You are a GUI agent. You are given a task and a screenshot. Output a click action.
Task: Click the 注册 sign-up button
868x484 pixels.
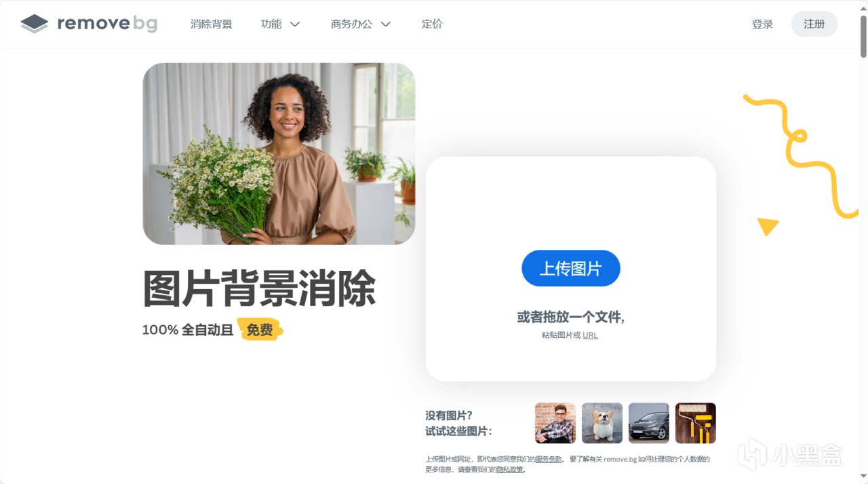tap(814, 24)
